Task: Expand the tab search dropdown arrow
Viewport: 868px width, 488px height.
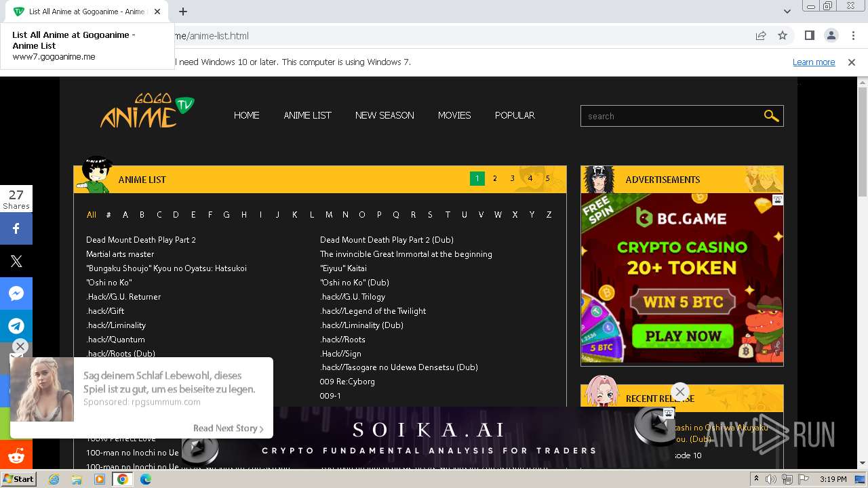Action: tap(787, 12)
